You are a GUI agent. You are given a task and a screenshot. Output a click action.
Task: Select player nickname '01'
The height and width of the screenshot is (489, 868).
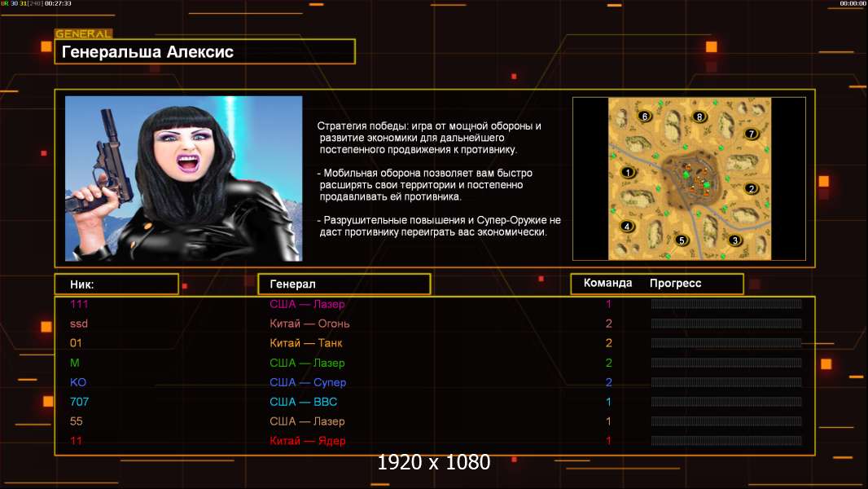[x=76, y=343]
